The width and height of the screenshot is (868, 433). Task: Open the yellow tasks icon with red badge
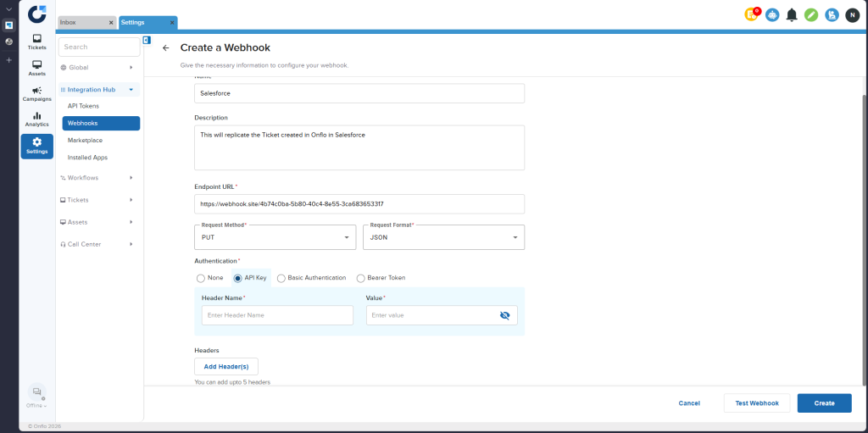point(752,15)
